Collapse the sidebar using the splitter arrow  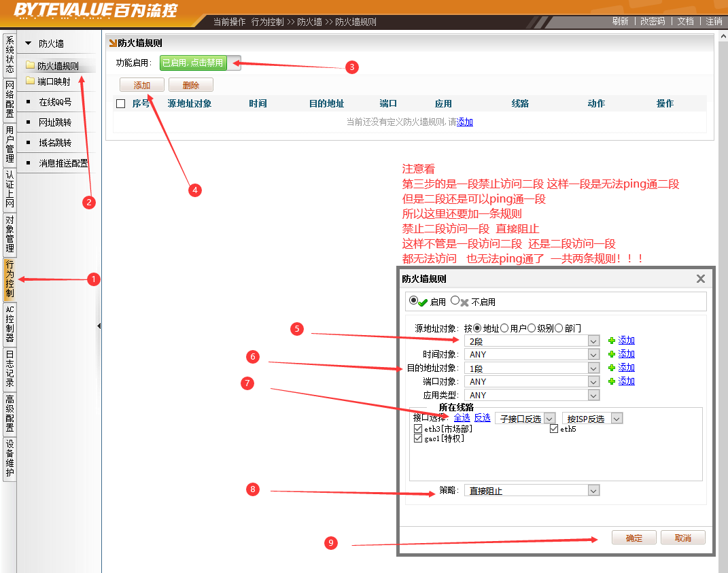point(99,326)
